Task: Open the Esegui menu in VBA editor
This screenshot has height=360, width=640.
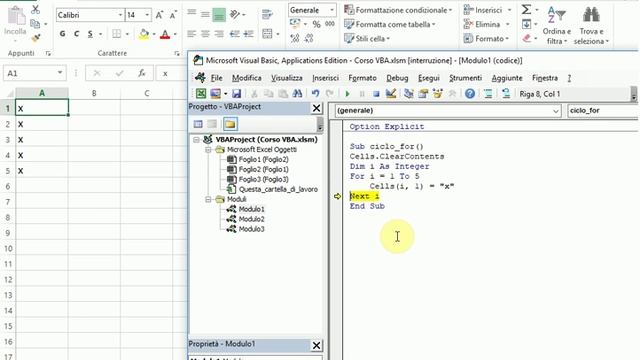Action: (x=429, y=78)
